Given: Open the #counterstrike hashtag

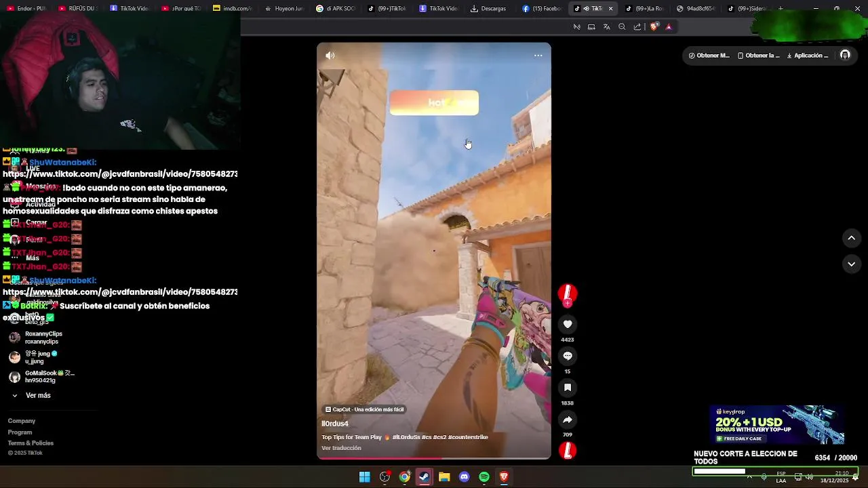Looking at the screenshot, I should 468,437.
